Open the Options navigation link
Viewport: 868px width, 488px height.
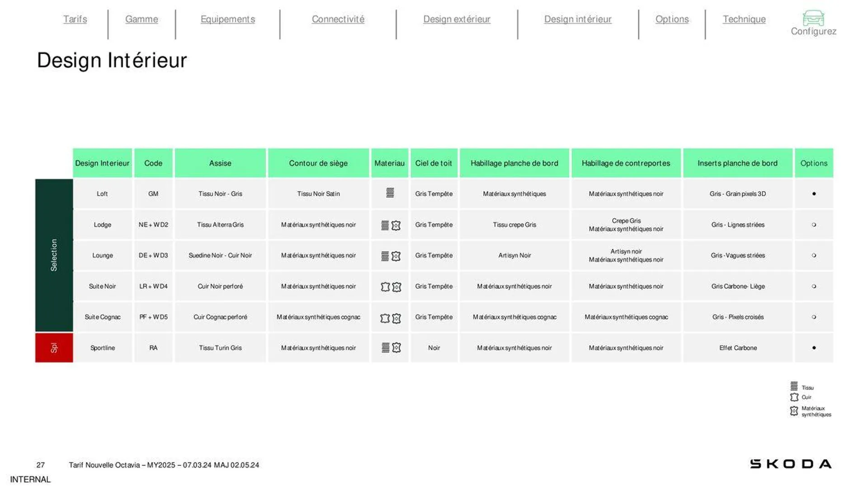[672, 19]
